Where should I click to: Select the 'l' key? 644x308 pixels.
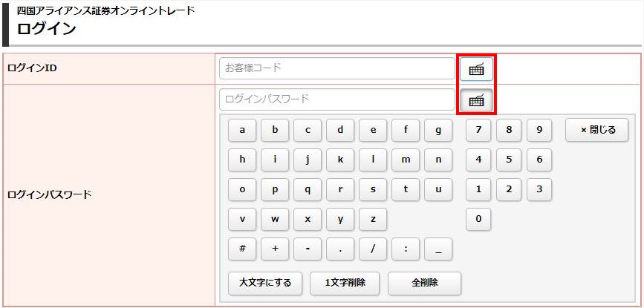pyautogui.click(x=373, y=160)
